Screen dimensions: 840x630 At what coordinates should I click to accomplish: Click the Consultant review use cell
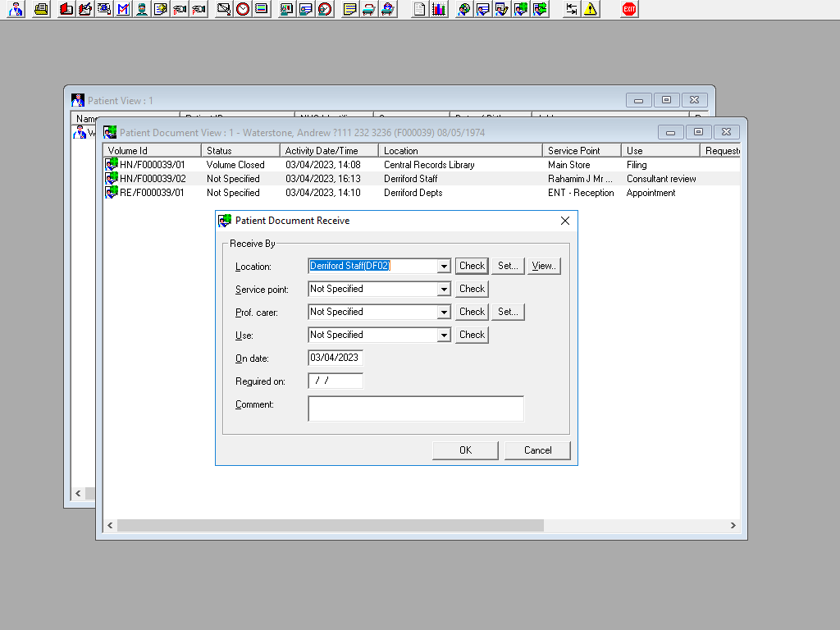coord(661,179)
